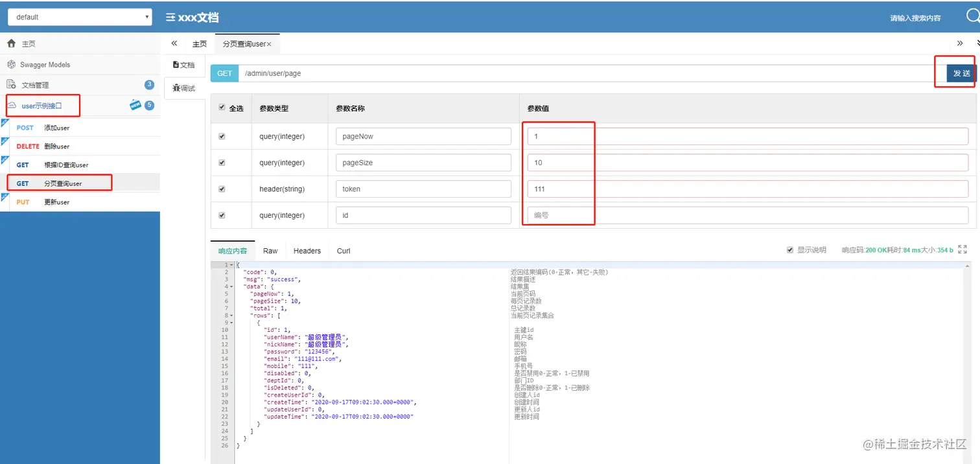Close the 分页查询user tab

point(269,44)
